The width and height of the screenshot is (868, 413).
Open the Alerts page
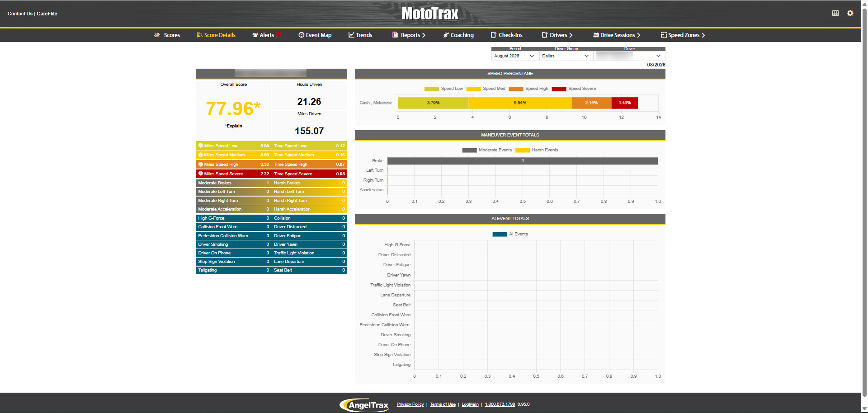[x=267, y=35]
